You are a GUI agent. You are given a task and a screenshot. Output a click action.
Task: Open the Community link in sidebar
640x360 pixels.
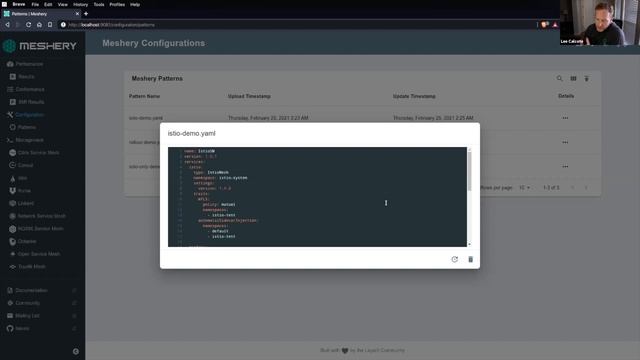coord(28,303)
